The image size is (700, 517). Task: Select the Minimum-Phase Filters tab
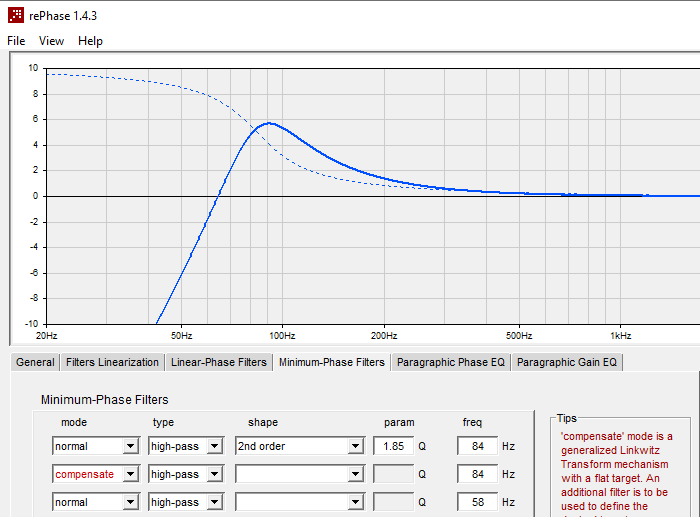pos(332,362)
